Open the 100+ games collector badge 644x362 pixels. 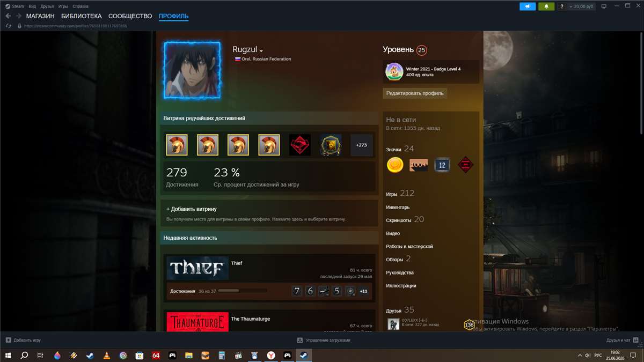pos(419,165)
